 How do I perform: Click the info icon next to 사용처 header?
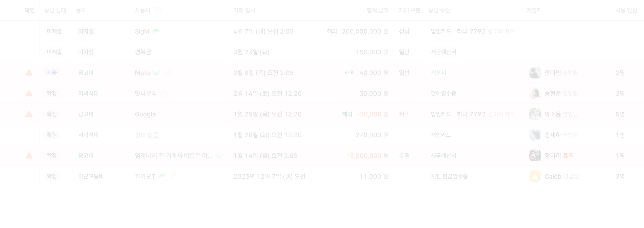click(158, 10)
